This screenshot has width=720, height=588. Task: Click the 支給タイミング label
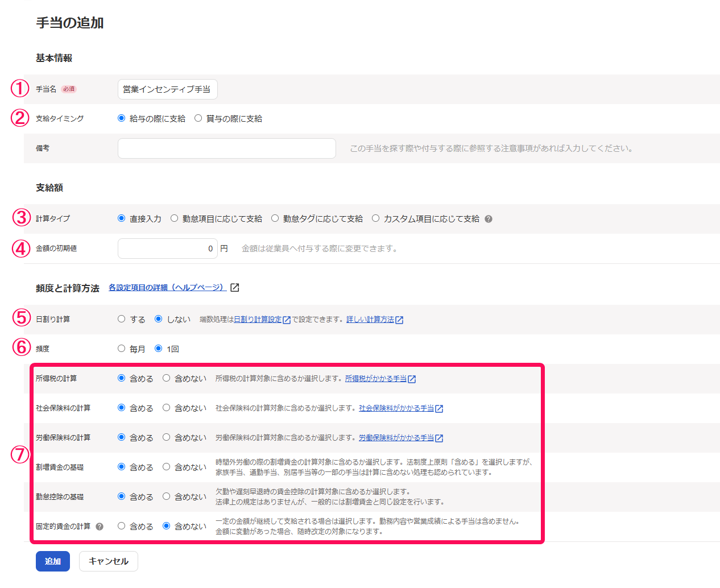click(60, 119)
